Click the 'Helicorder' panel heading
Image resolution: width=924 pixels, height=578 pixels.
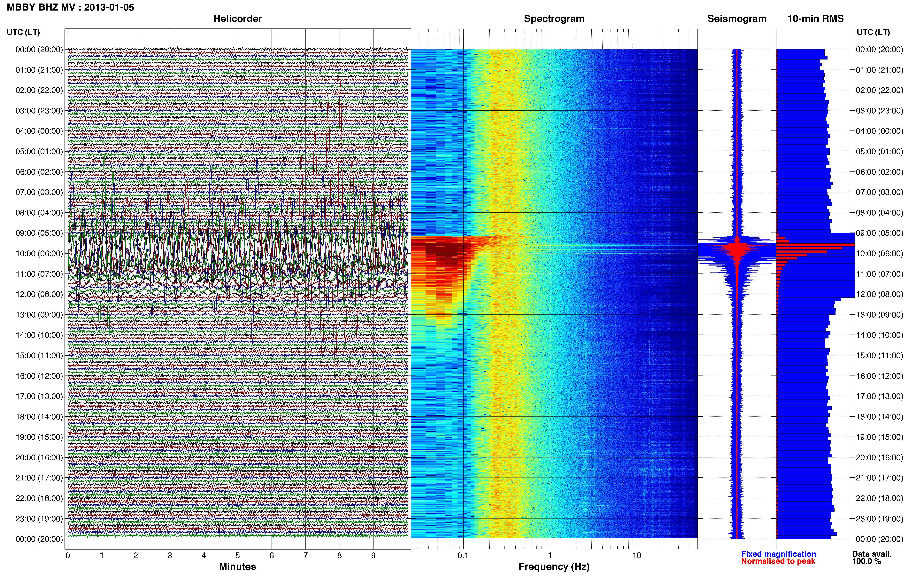(238, 19)
